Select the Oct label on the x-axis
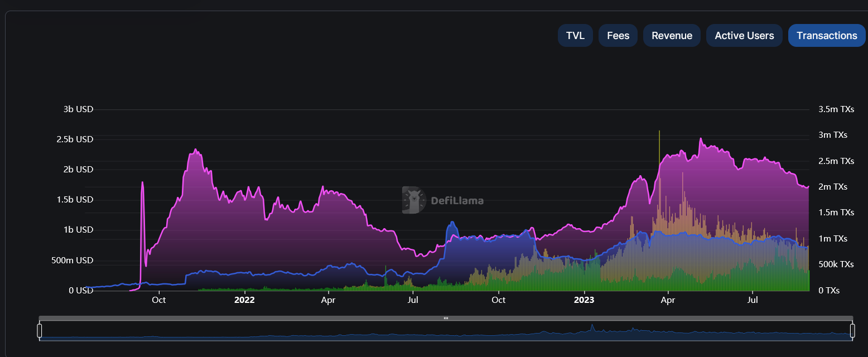The width and height of the screenshot is (868, 357). [x=159, y=300]
